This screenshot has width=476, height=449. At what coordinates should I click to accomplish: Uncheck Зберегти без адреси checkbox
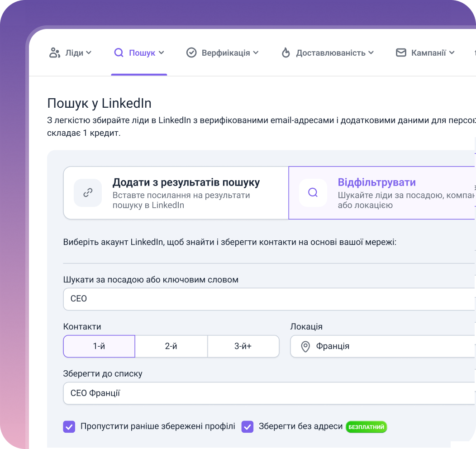point(248,426)
